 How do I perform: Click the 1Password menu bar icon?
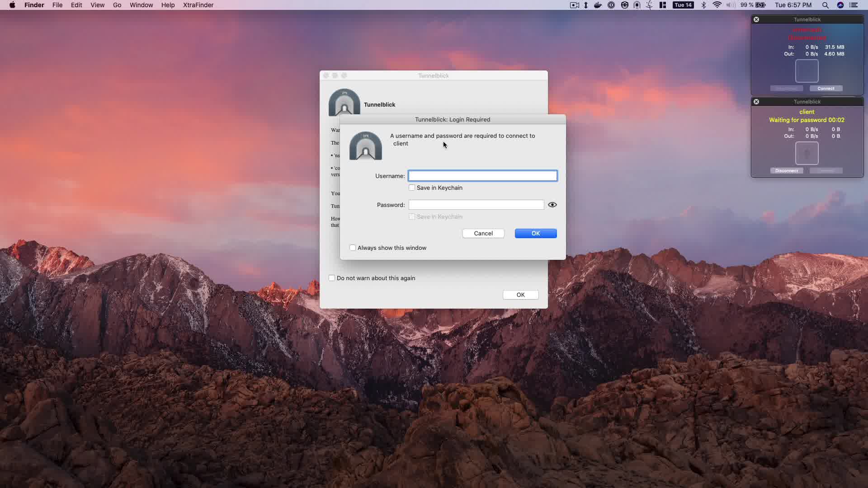[611, 5]
